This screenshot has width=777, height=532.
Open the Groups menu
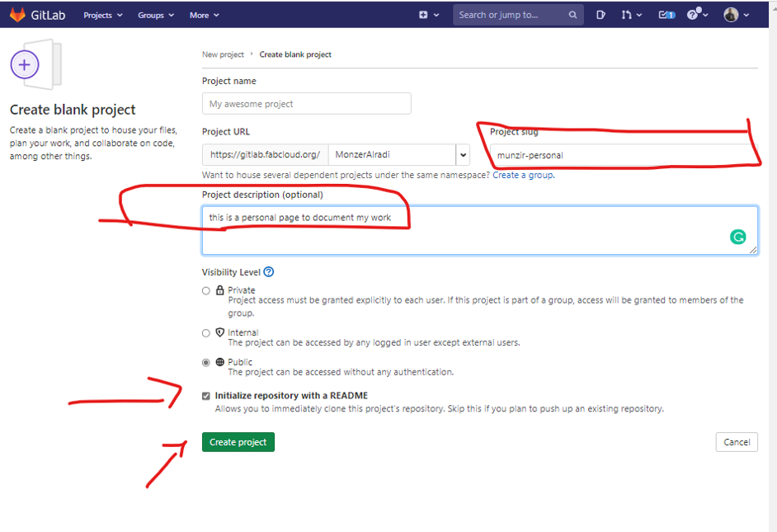pyautogui.click(x=156, y=16)
